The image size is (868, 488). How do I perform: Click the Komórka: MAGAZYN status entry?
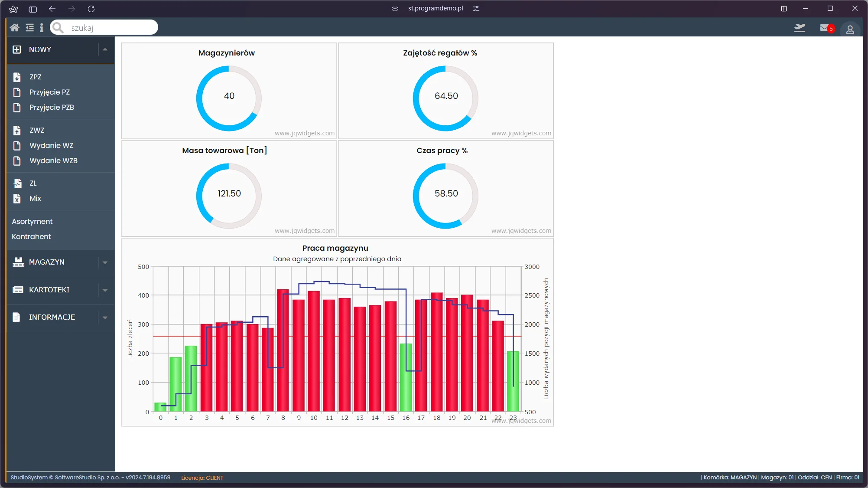[730, 477]
